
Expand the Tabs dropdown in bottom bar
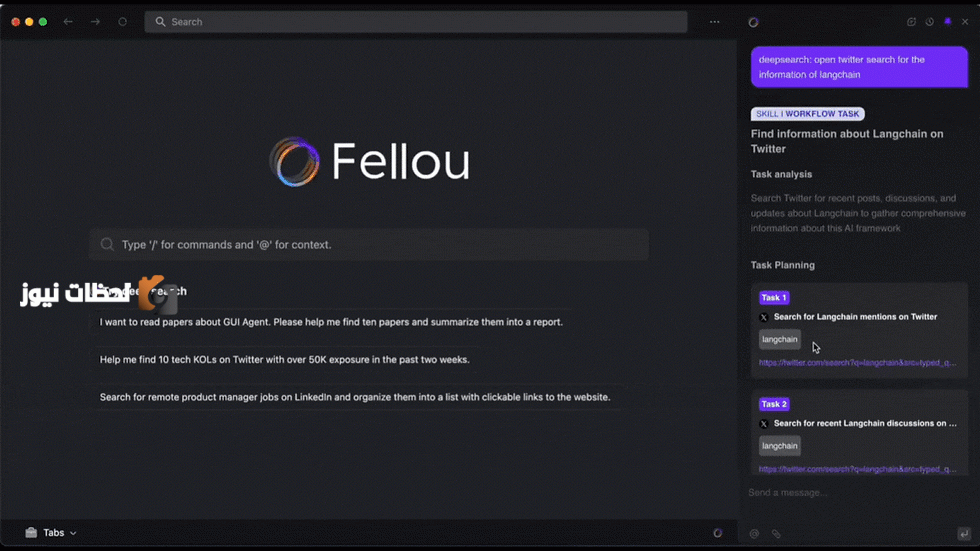[x=51, y=533]
